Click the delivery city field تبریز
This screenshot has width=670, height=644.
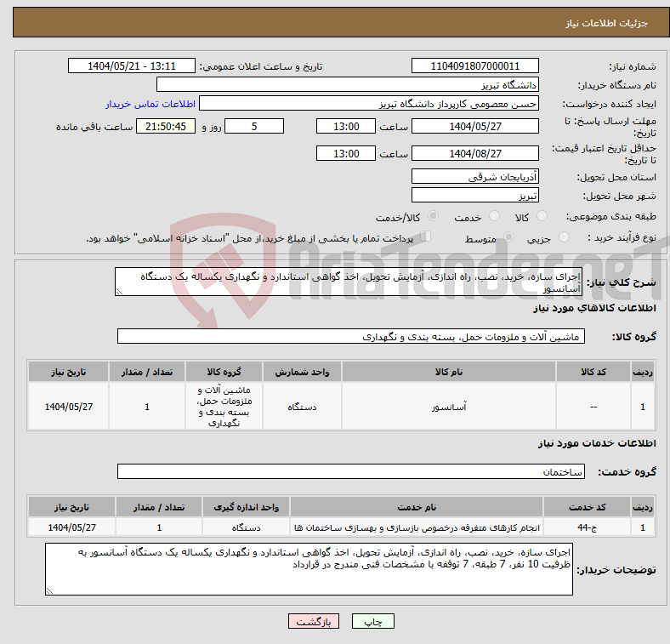point(474,195)
